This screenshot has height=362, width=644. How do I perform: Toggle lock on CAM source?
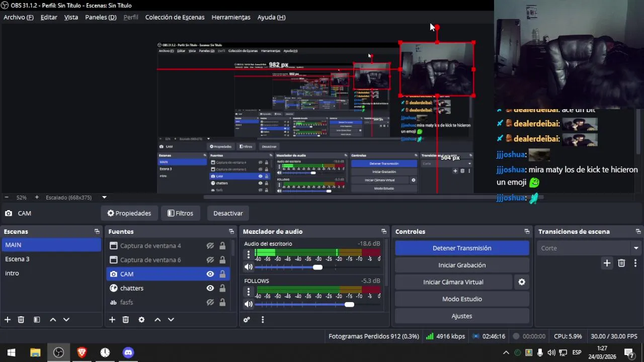[x=222, y=274]
